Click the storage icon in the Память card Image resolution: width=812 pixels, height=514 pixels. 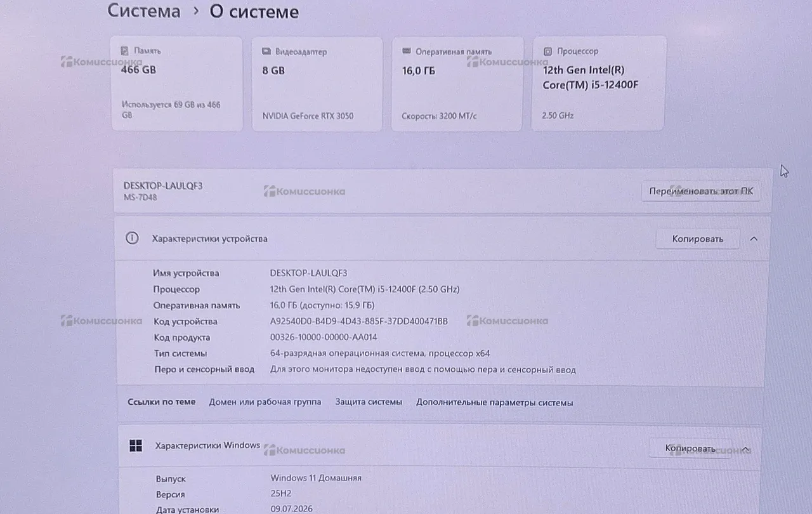click(125, 50)
